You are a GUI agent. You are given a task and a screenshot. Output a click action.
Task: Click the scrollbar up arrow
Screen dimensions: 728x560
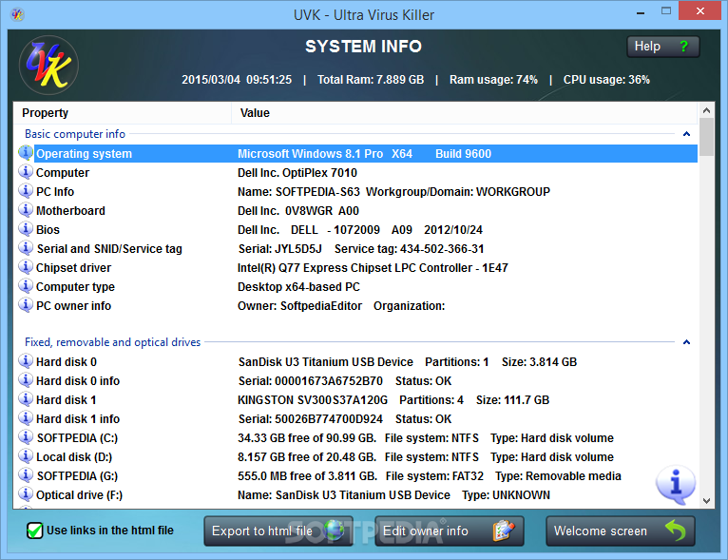click(707, 110)
